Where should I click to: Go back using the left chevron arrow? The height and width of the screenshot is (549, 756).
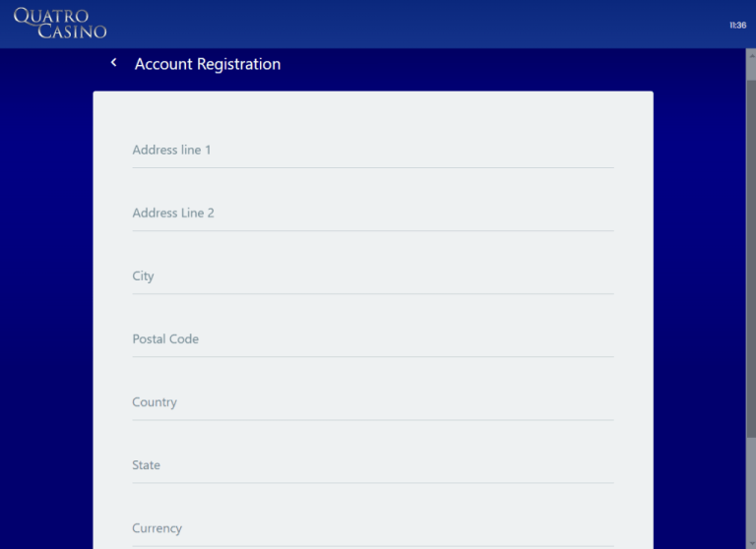(114, 63)
